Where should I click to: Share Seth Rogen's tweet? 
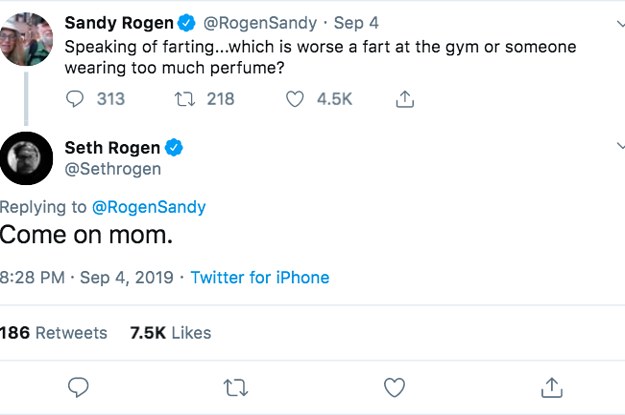pos(552,386)
